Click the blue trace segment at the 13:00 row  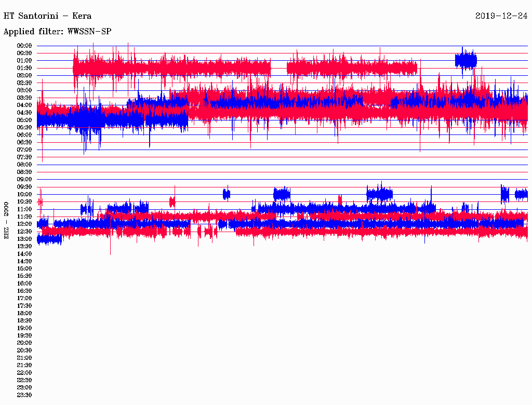(49, 239)
